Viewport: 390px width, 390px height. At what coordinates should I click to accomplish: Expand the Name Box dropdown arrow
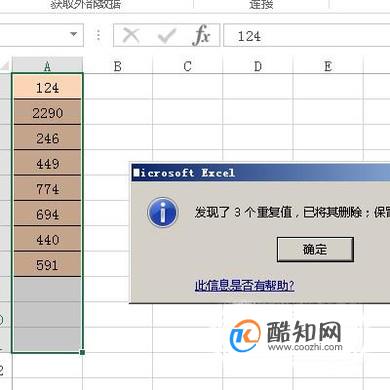point(74,34)
